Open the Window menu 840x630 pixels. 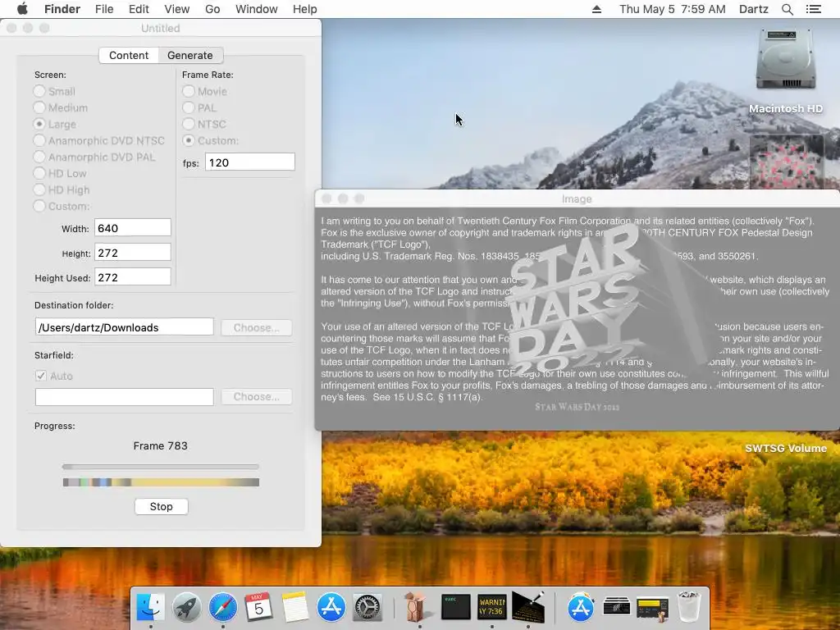pos(257,9)
